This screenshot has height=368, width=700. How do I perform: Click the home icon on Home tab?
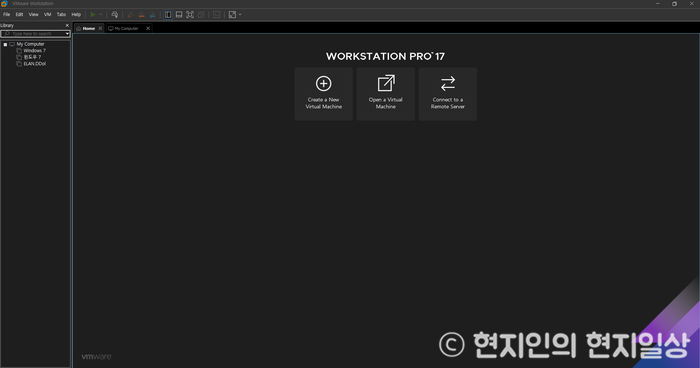[x=79, y=28]
